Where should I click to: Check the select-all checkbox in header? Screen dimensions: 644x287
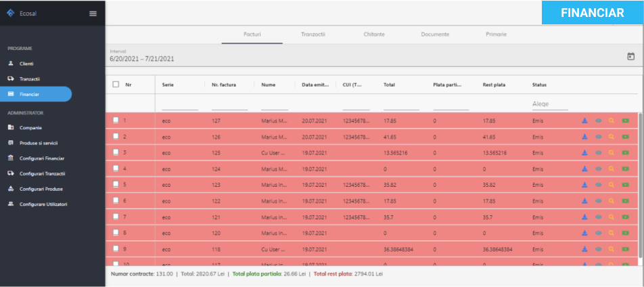point(116,85)
